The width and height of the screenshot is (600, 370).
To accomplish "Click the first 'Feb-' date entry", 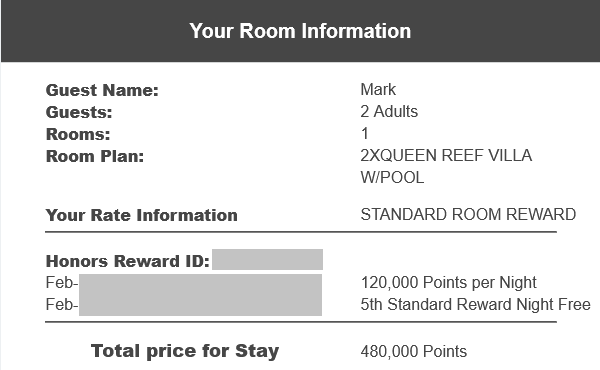I will pyautogui.click(x=62, y=283).
